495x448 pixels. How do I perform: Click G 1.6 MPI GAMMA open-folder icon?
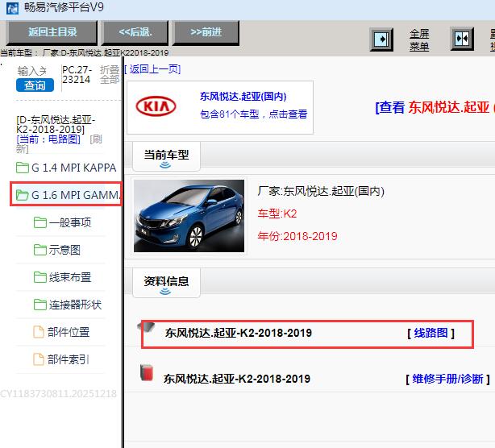pyautogui.click(x=23, y=195)
